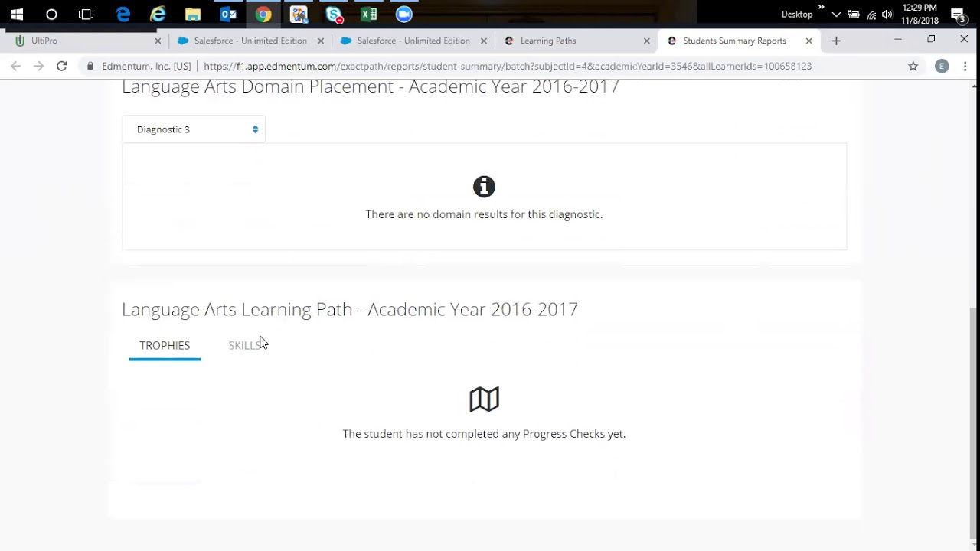980x551 pixels.
Task: Open a new browser tab
Action: coord(836,41)
